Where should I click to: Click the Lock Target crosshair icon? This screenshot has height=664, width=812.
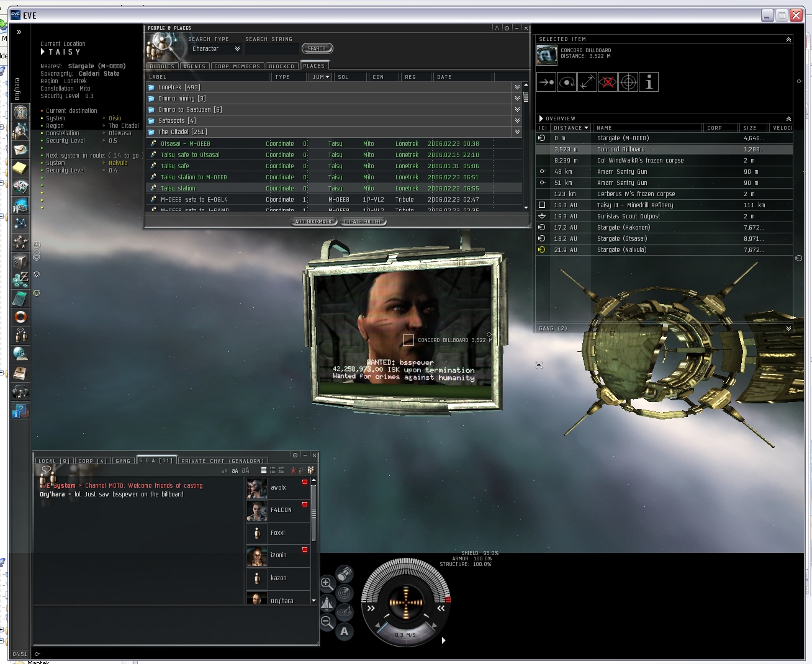point(628,82)
